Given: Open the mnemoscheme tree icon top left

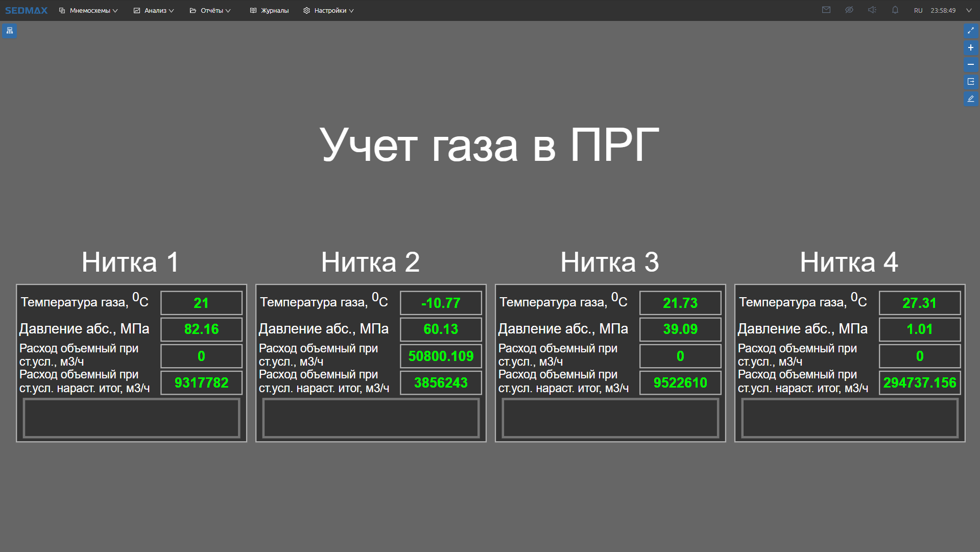Looking at the screenshot, I should 9,31.
